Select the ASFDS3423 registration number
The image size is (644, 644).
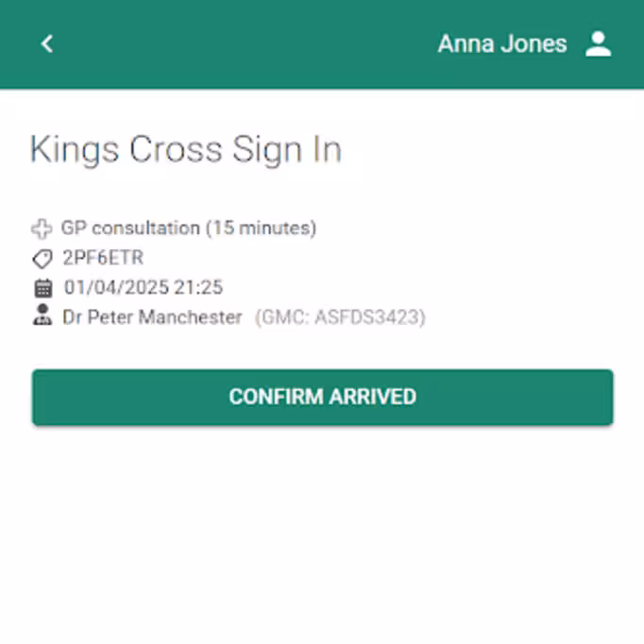(369, 318)
